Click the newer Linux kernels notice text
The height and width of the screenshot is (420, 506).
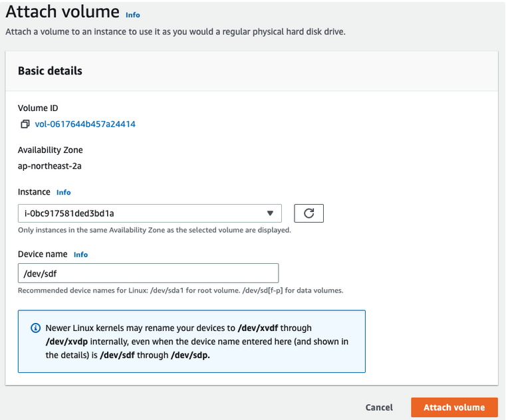196,342
